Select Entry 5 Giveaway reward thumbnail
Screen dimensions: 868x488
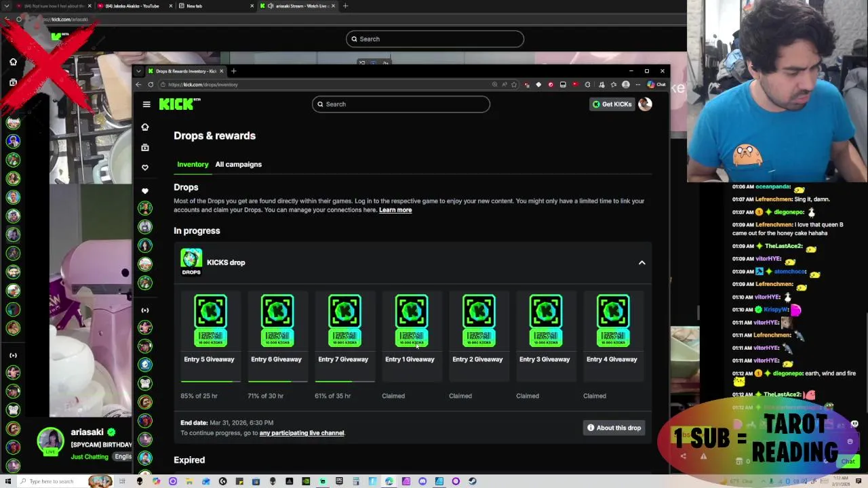pyautogui.click(x=210, y=321)
